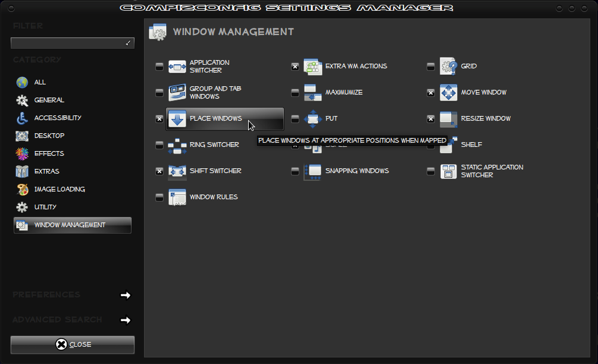The width and height of the screenshot is (598, 364).
Task: Select the General category
Action: click(x=73, y=101)
